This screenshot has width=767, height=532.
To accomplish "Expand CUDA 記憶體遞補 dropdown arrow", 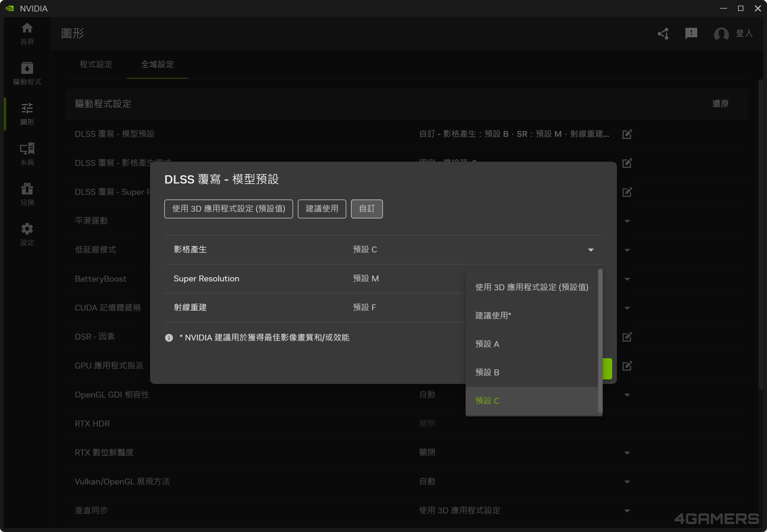I will pyautogui.click(x=627, y=308).
